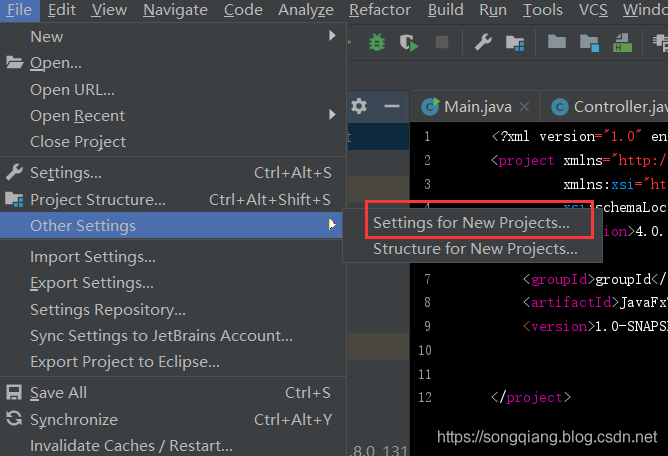This screenshot has height=456, width=668.
Task: Open the Navigate menu
Action: coord(176,10)
